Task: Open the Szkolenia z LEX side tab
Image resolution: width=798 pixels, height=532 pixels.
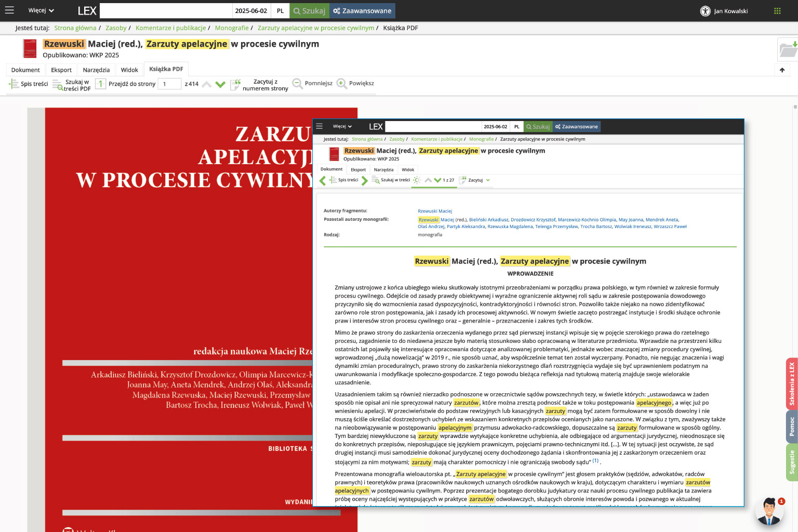Action: [792, 383]
